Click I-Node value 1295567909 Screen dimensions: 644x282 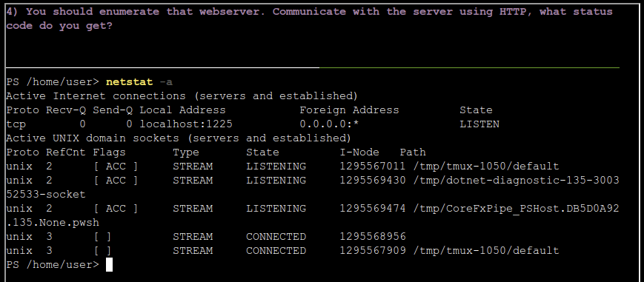(373, 250)
